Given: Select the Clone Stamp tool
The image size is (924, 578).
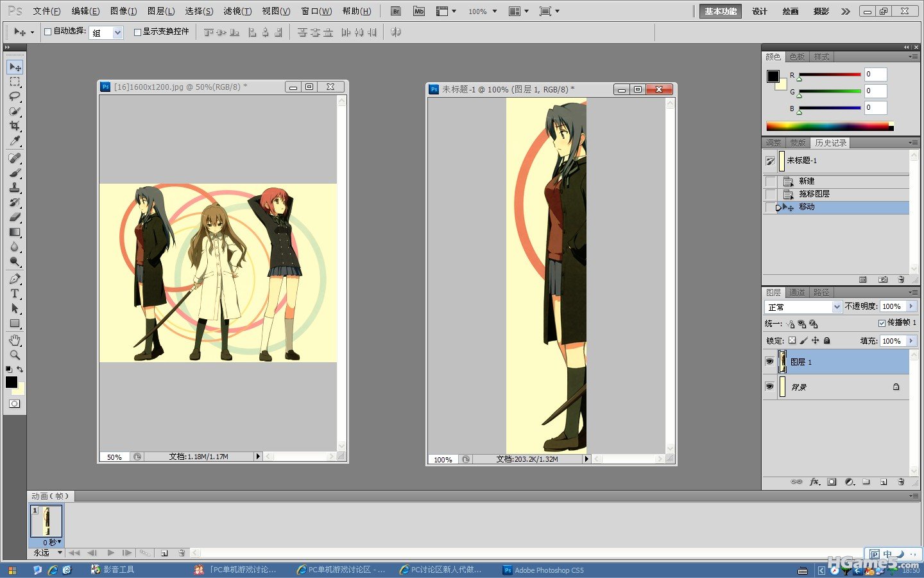Looking at the screenshot, I should coord(15,188).
